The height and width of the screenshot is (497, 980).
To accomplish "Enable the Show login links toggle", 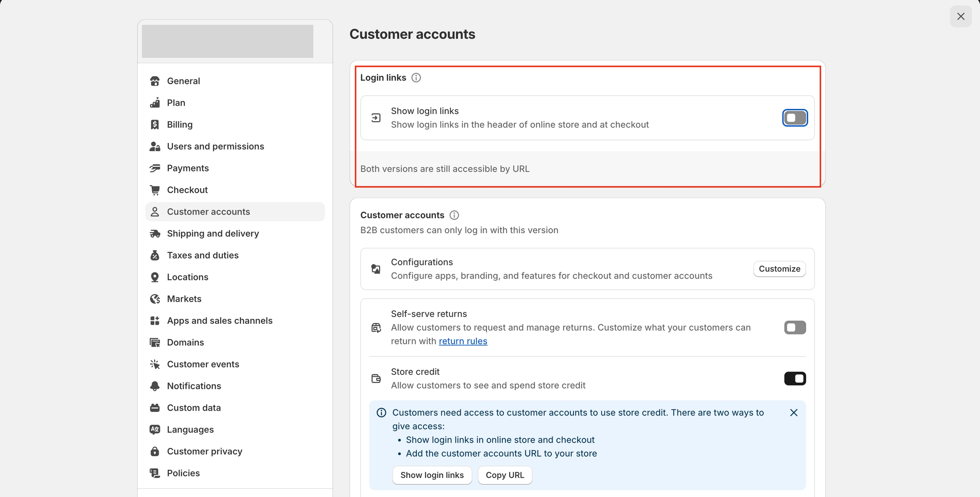I will (795, 118).
